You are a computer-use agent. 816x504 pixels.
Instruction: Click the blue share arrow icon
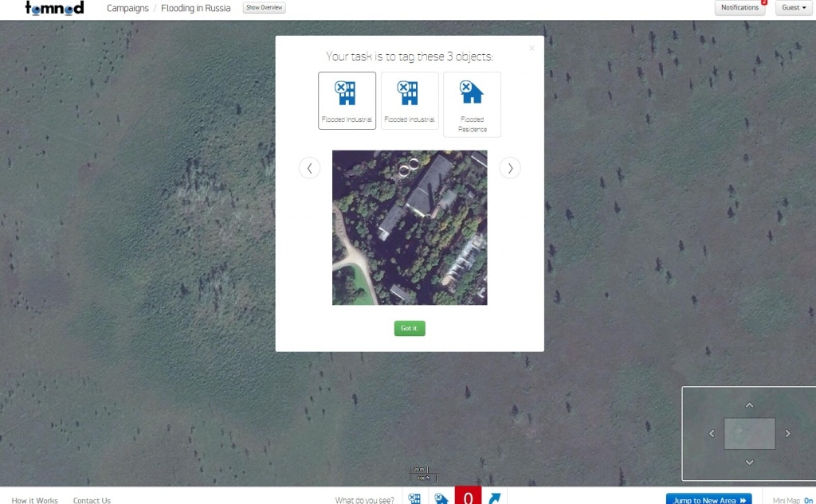click(495, 498)
